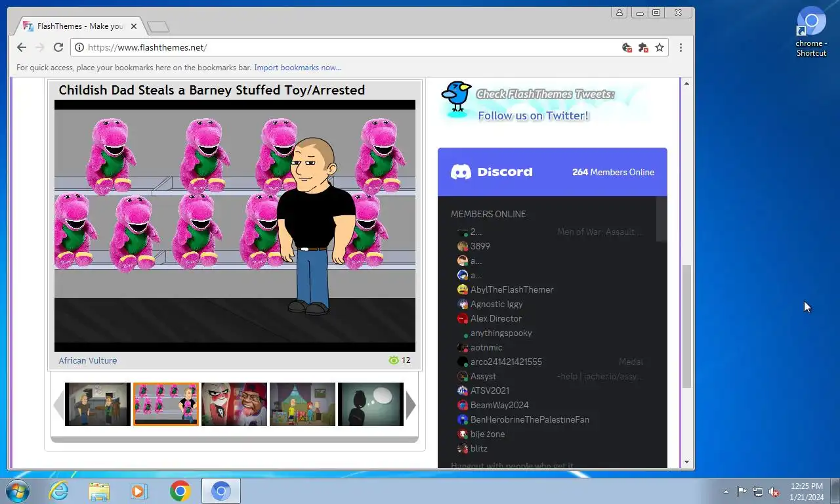Click page scrollbar up arrow
The width and height of the screenshot is (840, 504).
687,83
